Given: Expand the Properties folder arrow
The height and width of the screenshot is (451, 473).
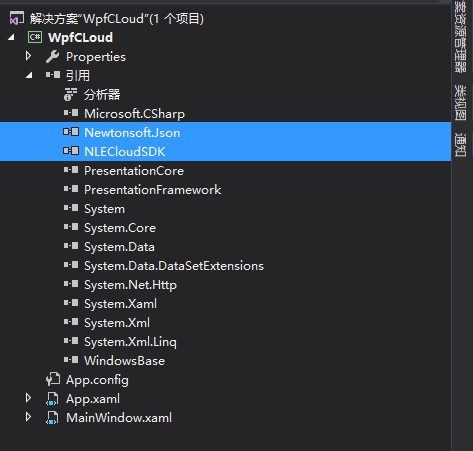Looking at the screenshot, I should [29, 56].
